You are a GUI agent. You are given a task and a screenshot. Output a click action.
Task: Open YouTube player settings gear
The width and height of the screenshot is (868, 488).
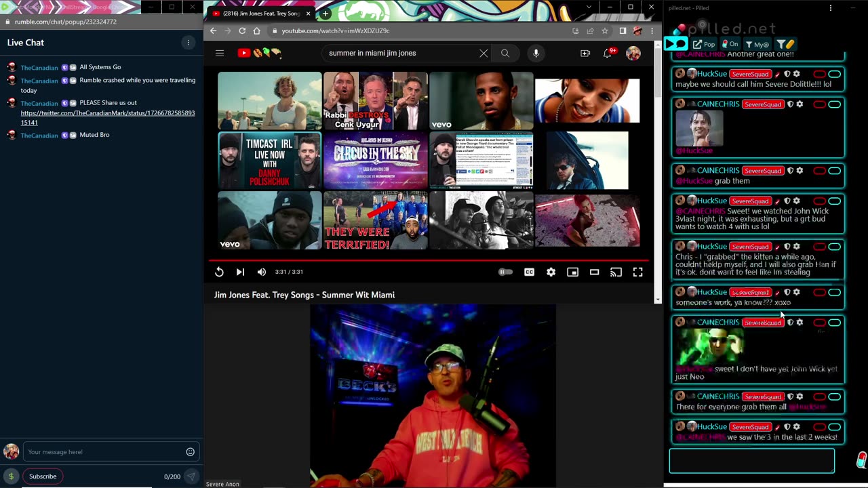click(551, 272)
